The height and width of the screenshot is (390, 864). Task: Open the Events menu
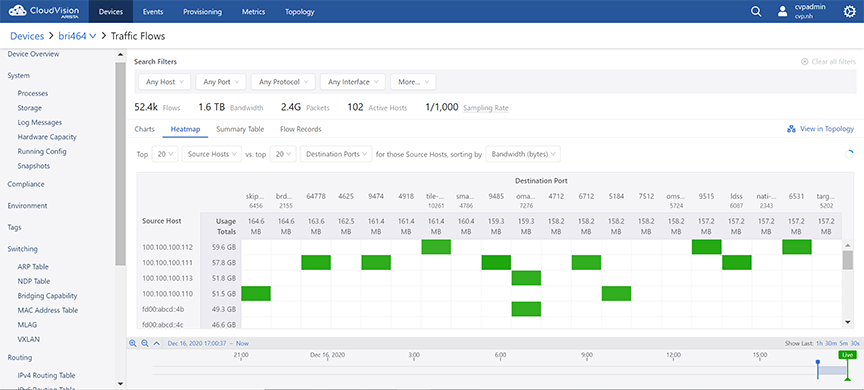[153, 12]
